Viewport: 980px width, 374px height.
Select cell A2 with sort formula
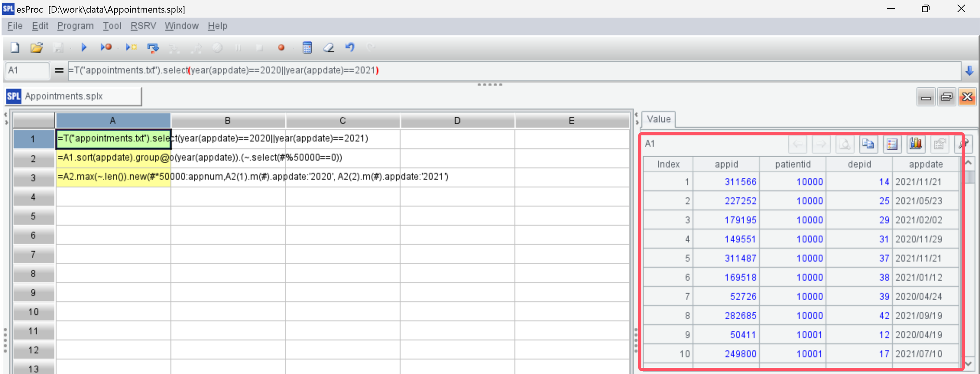pyautogui.click(x=113, y=158)
